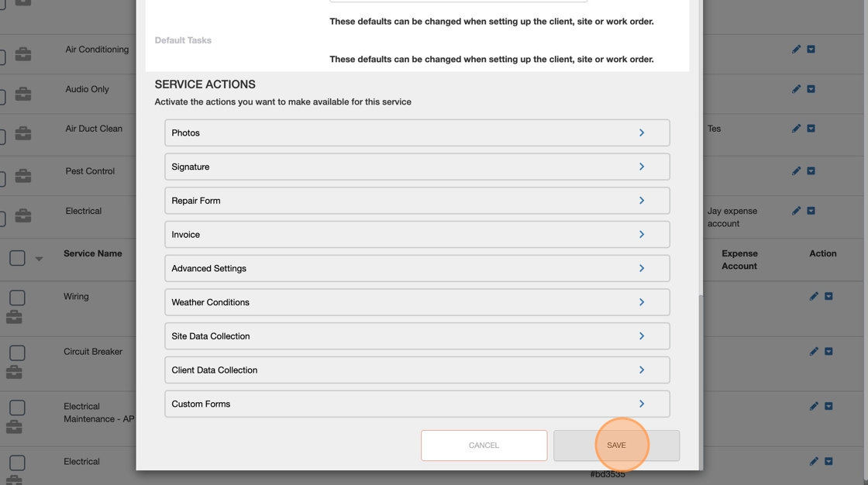Toggle the select-all services checkbox
This screenshot has height=485, width=868.
tap(17, 258)
